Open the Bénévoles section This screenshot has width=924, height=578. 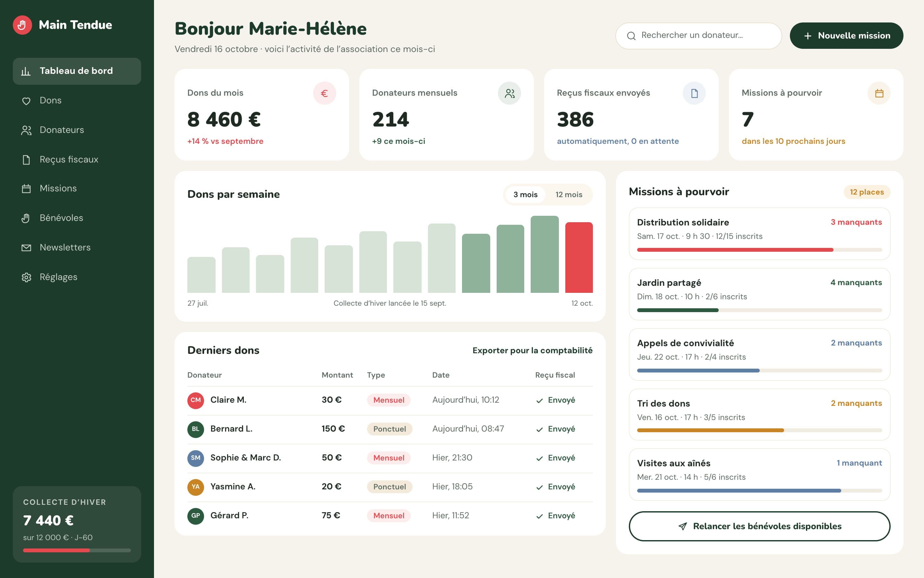(77, 218)
